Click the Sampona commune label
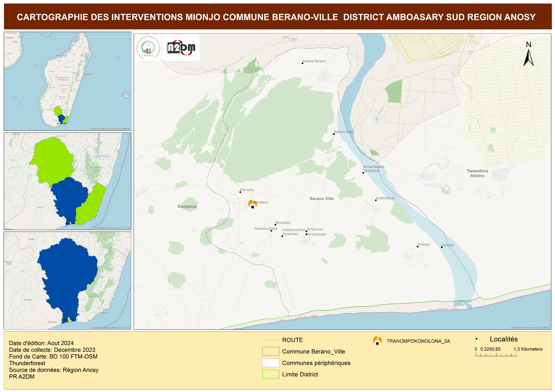 (x=187, y=206)
